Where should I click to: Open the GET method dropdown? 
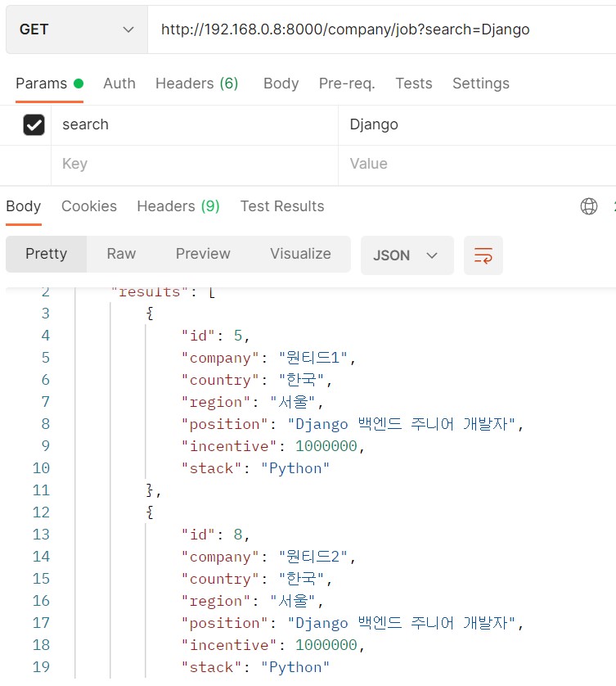(x=76, y=29)
